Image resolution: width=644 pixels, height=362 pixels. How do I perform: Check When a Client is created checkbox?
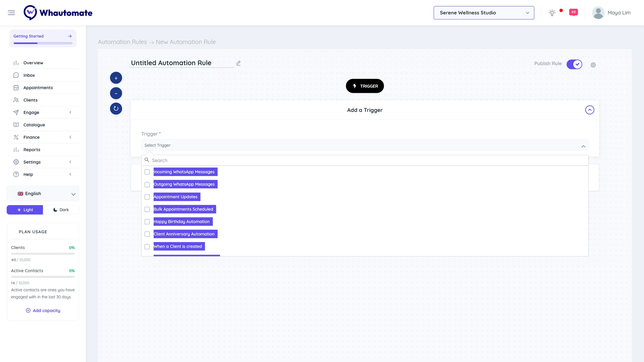147,247
